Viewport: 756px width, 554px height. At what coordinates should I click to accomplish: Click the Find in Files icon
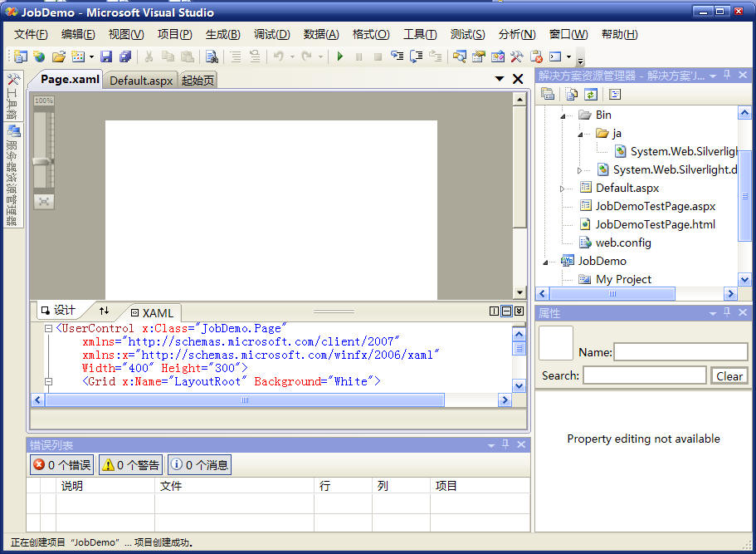(x=212, y=56)
